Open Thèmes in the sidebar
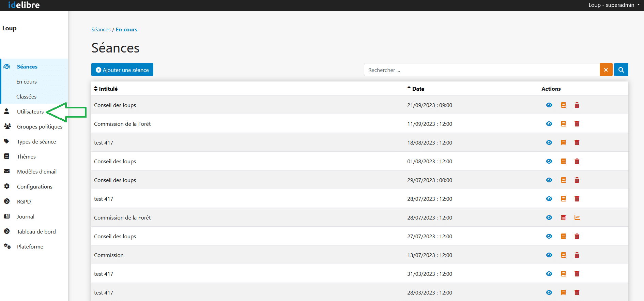The width and height of the screenshot is (644, 301). point(26,156)
